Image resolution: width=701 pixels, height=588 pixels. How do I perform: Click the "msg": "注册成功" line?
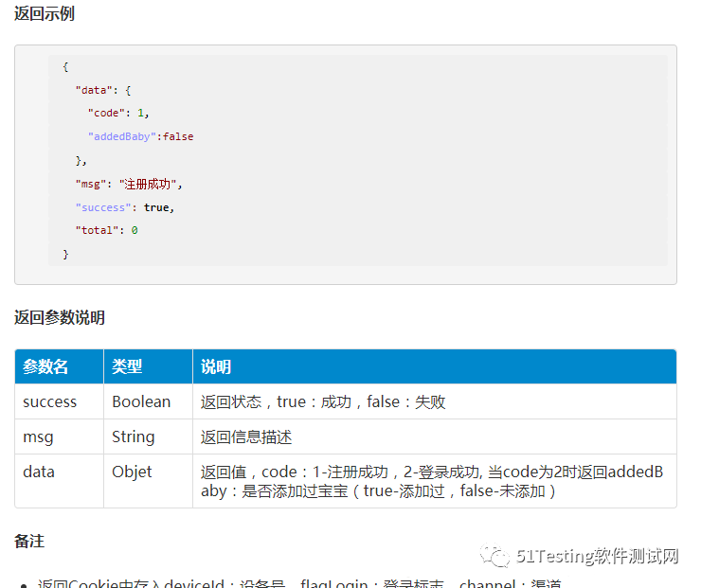(129, 184)
